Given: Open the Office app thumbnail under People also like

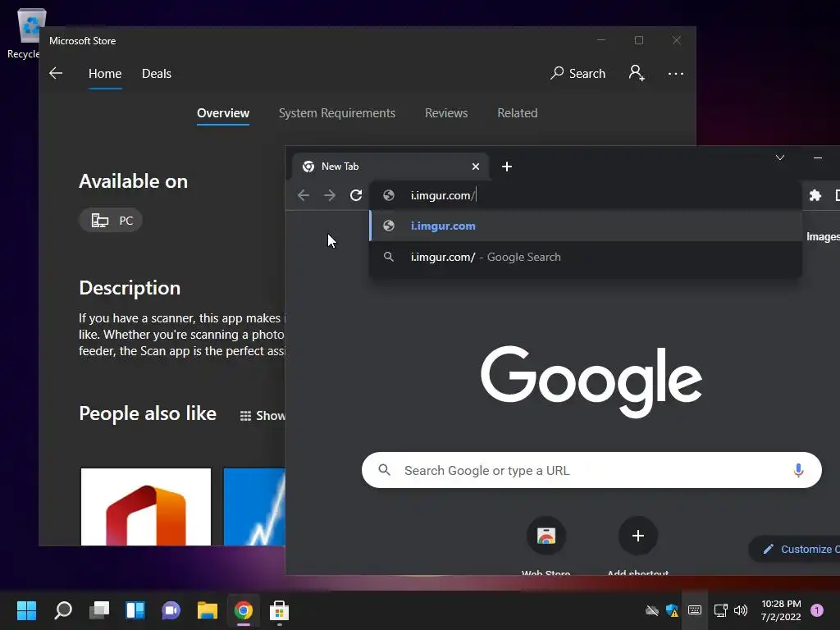Looking at the screenshot, I should (146, 507).
